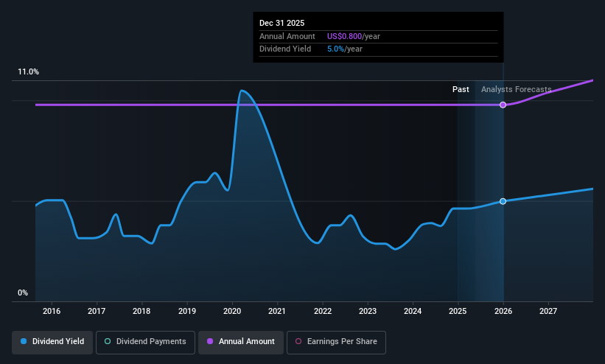The image size is (605, 364).
Task: Click the 'Dividend Yield' tooltip row label
Action: pos(285,49)
